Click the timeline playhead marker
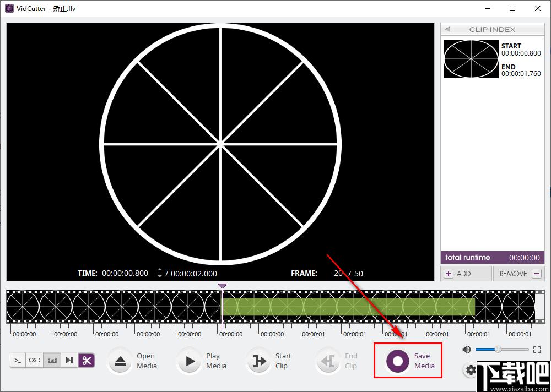551x392 pixels. 222,287
